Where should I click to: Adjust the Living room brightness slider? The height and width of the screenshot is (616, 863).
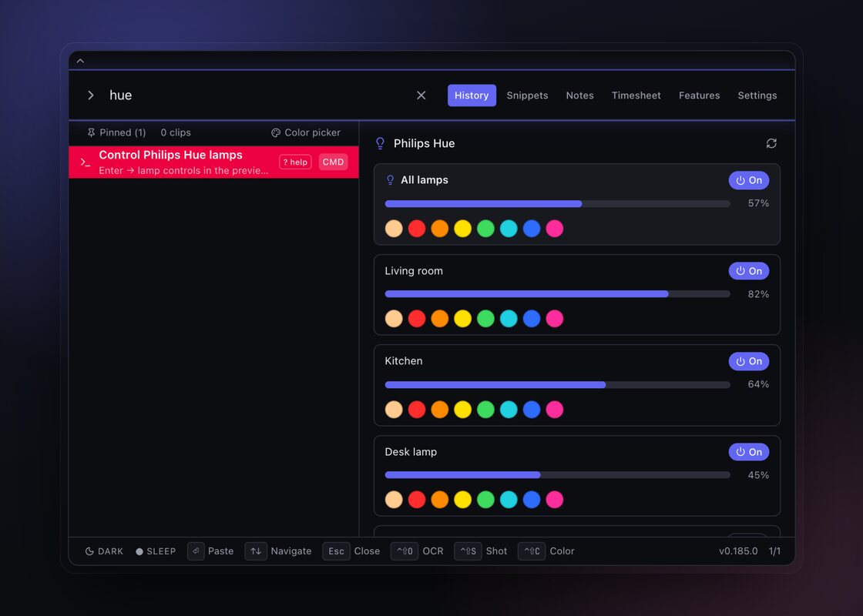click(558, 294)
